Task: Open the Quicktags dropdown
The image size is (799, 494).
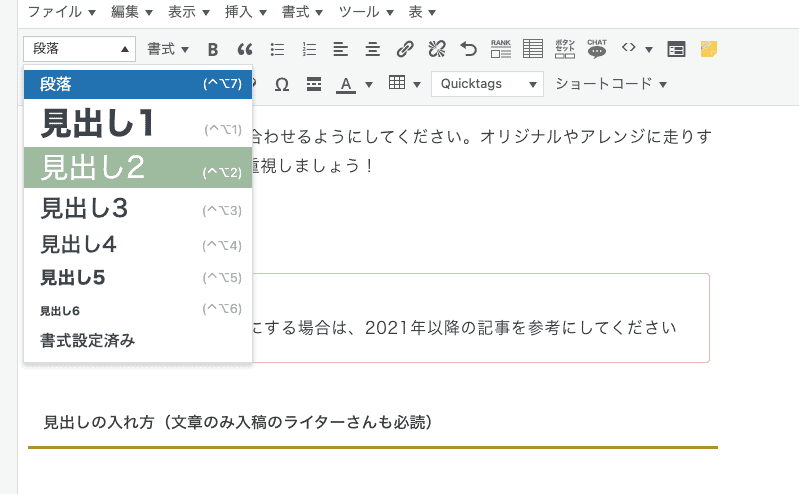Action: [x=488, y=84]
